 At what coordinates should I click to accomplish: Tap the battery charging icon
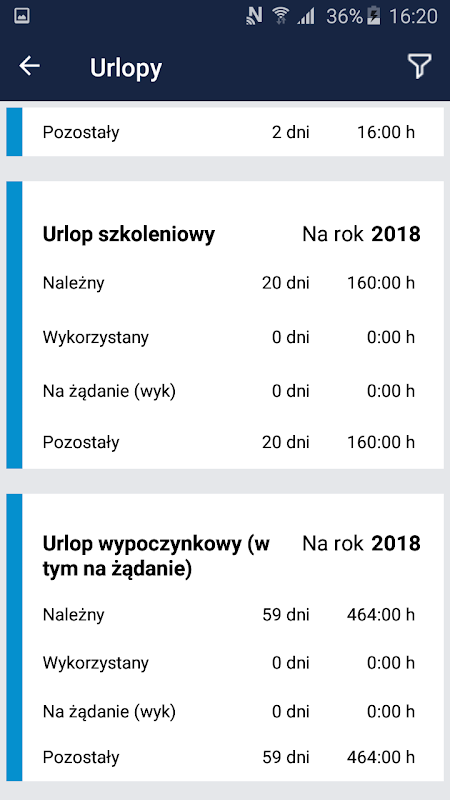tap(373, 16)
